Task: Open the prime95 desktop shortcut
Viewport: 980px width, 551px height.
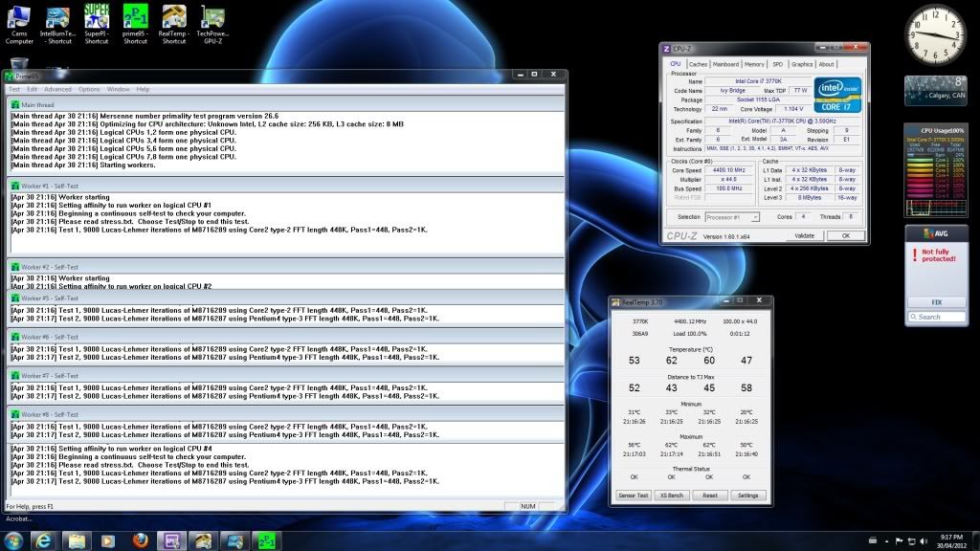Action: point(135,25)
